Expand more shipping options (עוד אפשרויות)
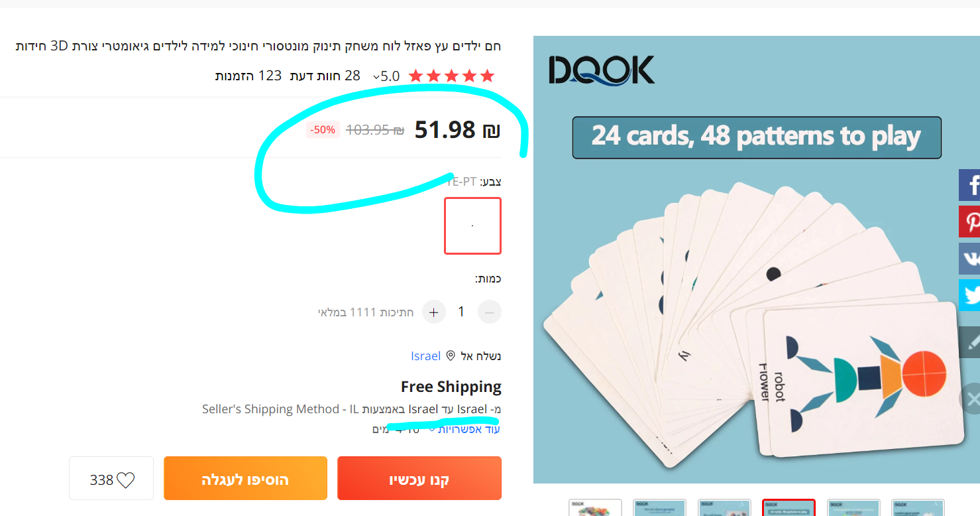This screenshot has height=516, width=980. point(464,429)
